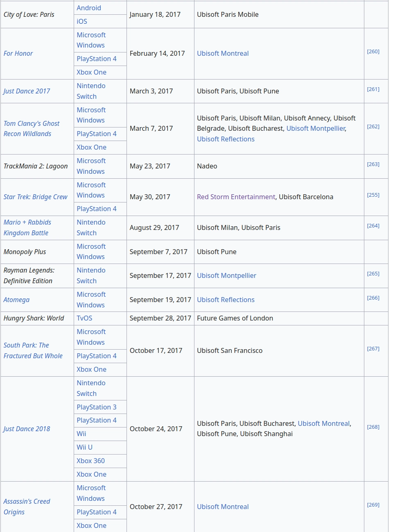
Task: Click Microsoft Windows in Assassin's Creed Origins row
Action: point(91,493)
